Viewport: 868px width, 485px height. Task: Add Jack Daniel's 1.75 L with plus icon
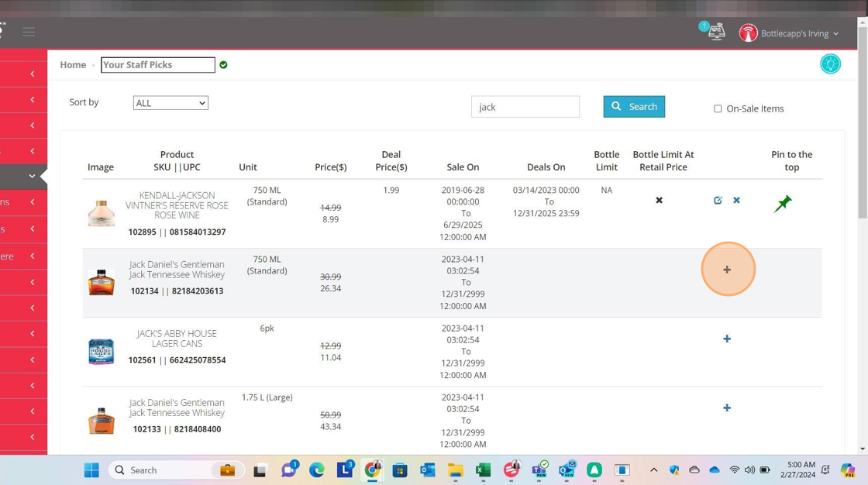[x=727, y=408]
